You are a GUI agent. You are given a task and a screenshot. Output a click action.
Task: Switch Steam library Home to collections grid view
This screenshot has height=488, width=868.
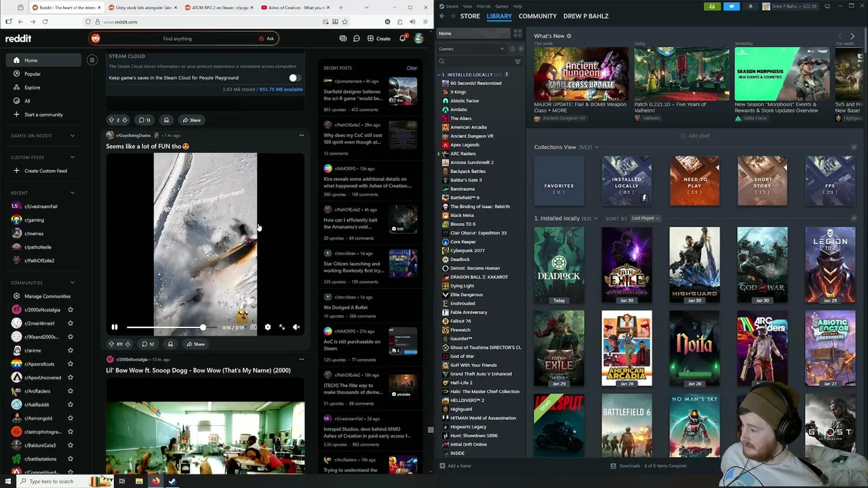(517, 33)
